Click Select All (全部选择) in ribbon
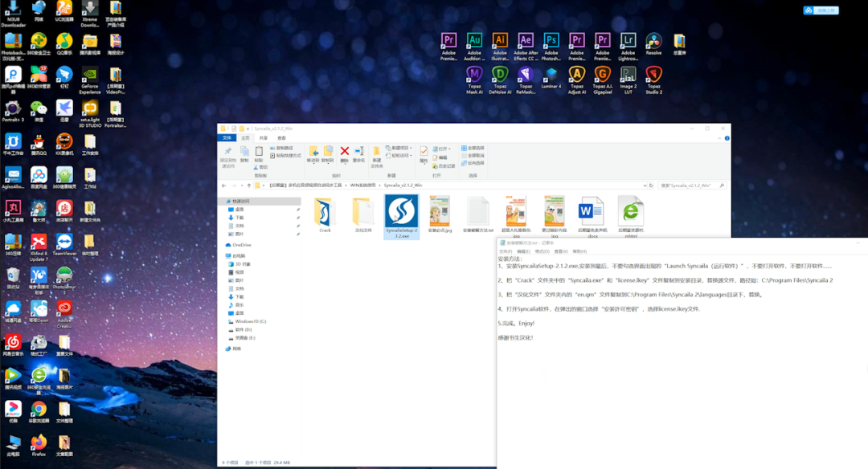This screenshot has height=469, width=868. [x=473, y=149]
